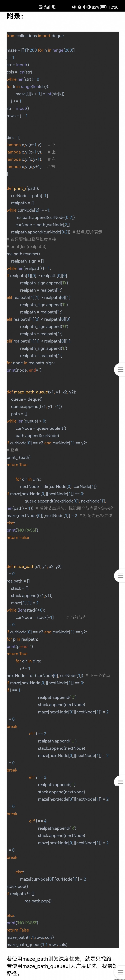
Task: Tap the 'from collections import deque' line
Action: (x=35, y=36)
